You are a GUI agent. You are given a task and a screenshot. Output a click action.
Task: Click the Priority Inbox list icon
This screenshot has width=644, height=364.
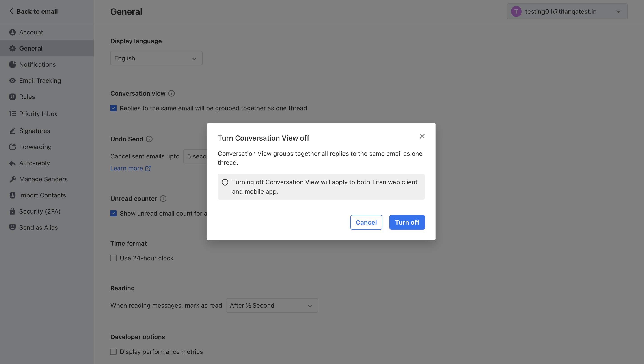12,114
